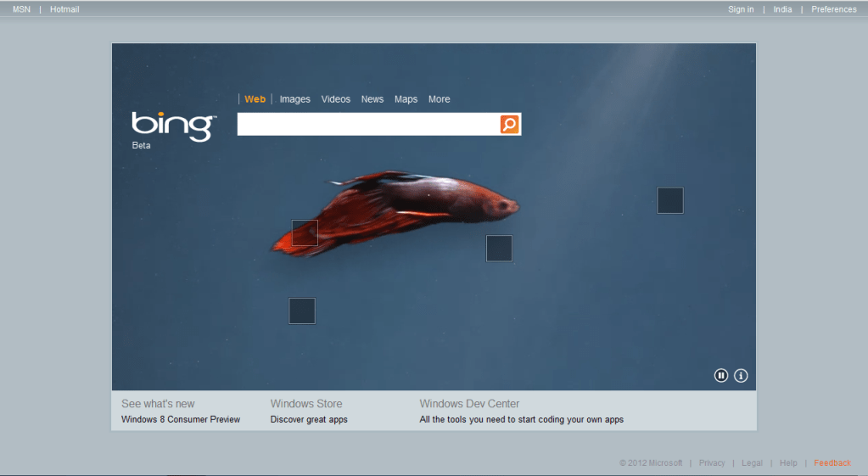Open Preferences in the top bar

(x=834, y=9)
